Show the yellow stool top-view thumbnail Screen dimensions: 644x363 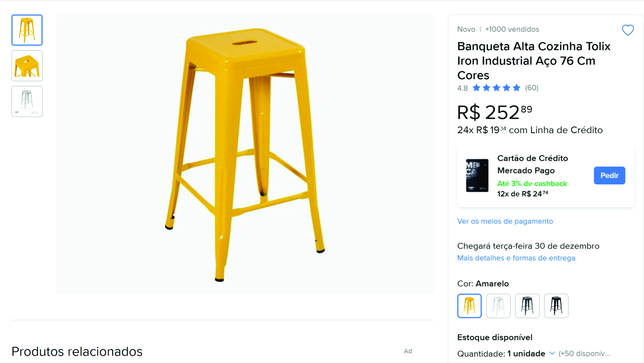click(27, 66)
